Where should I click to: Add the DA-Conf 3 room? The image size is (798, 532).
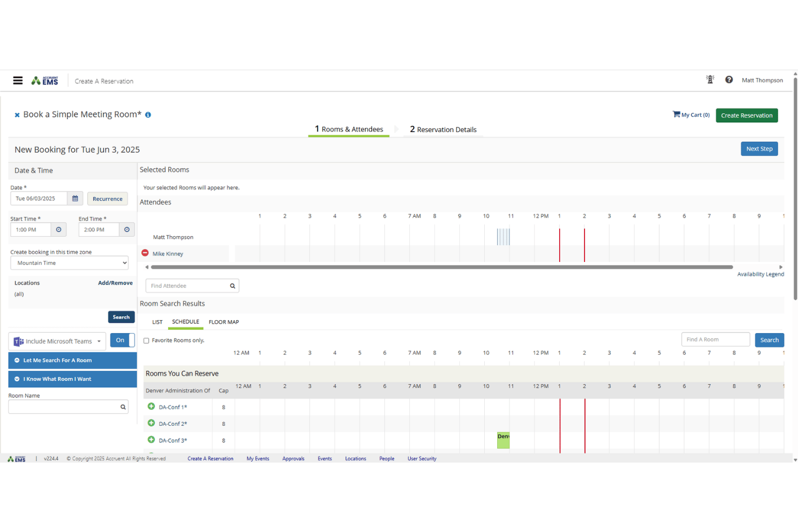152,440
